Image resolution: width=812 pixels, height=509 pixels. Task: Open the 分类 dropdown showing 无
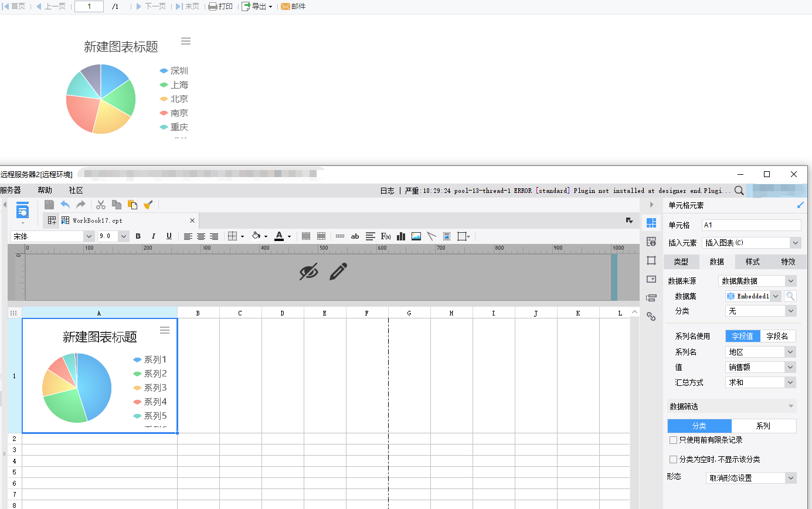pyautogui.click(x=761, y=311)
